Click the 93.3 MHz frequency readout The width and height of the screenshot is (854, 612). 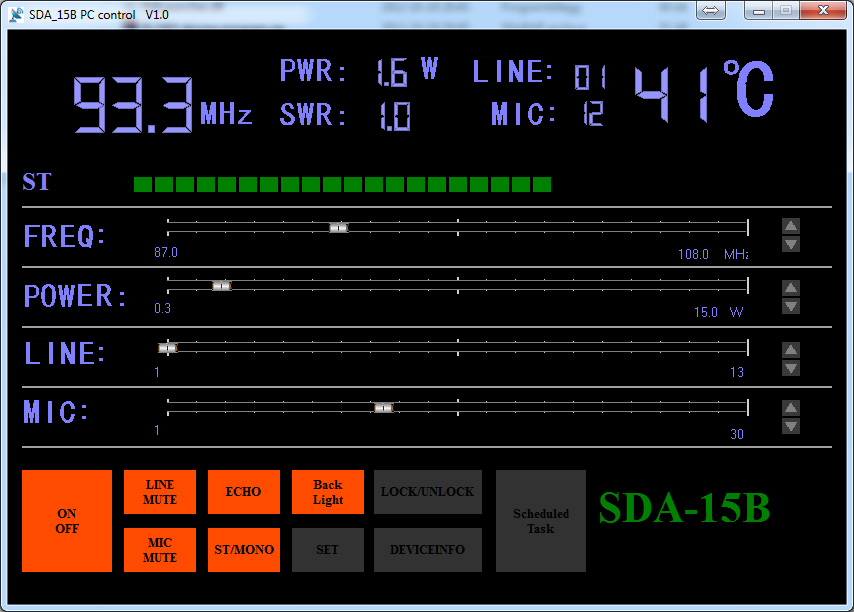pyautogui.click(x=163, y=105)
